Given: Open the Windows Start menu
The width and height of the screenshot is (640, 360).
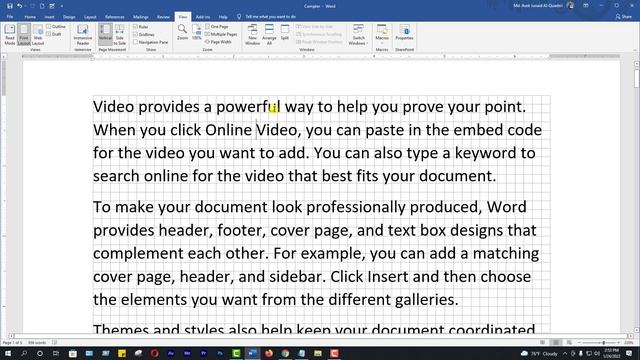Looking at the screenshot, I should point(7,353).
